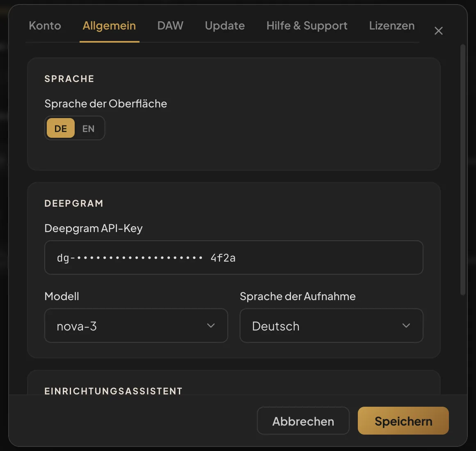
Task: Switch interface language to EN
Action: [x=88, y=128]
